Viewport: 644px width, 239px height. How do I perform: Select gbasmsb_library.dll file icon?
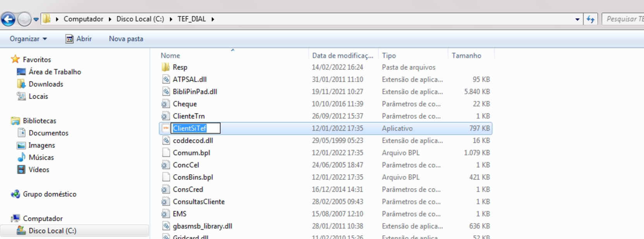tap(166, 226)
